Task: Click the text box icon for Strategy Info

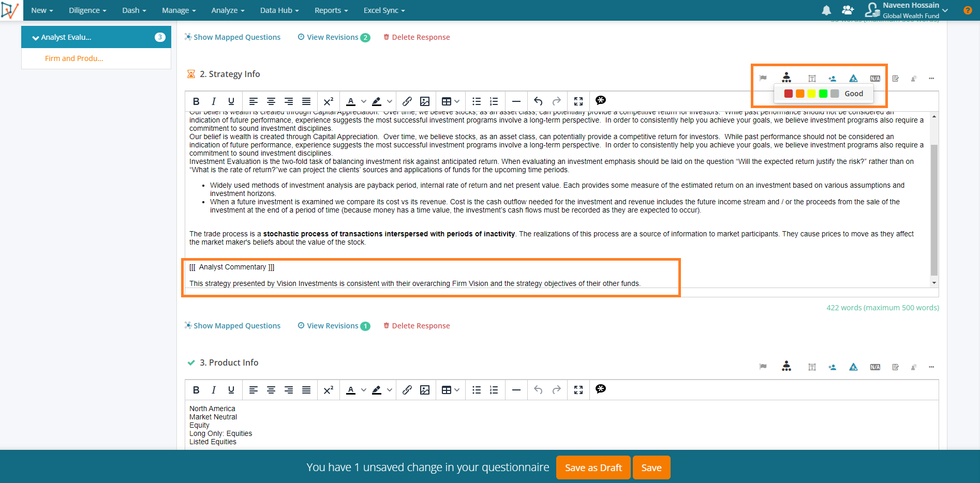Action: pos(812,79)
